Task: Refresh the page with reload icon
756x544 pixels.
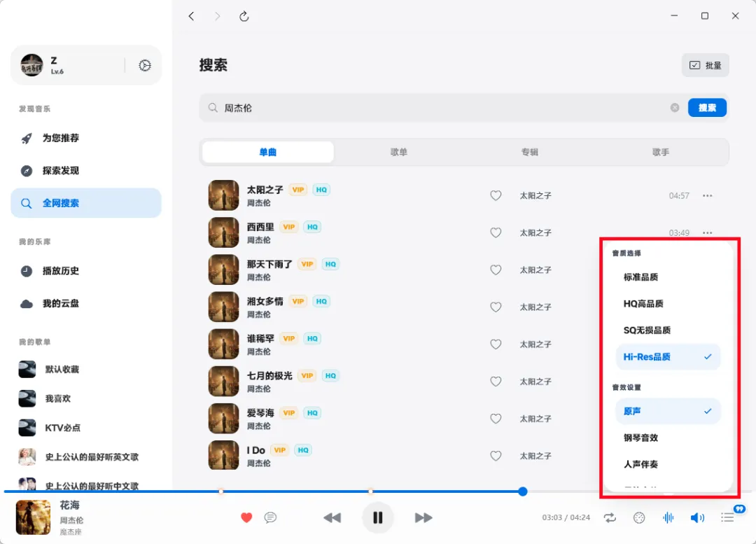Action: click(244, 16)
